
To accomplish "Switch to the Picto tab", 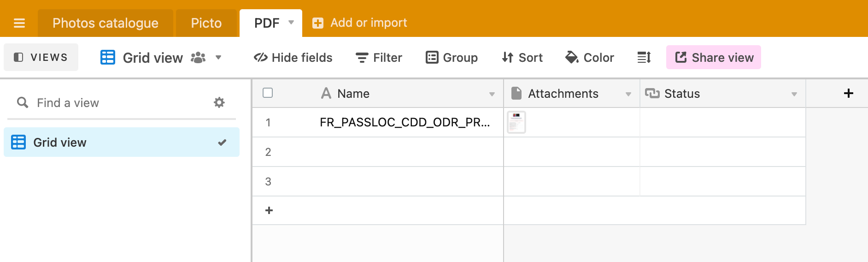I will 206,23.
